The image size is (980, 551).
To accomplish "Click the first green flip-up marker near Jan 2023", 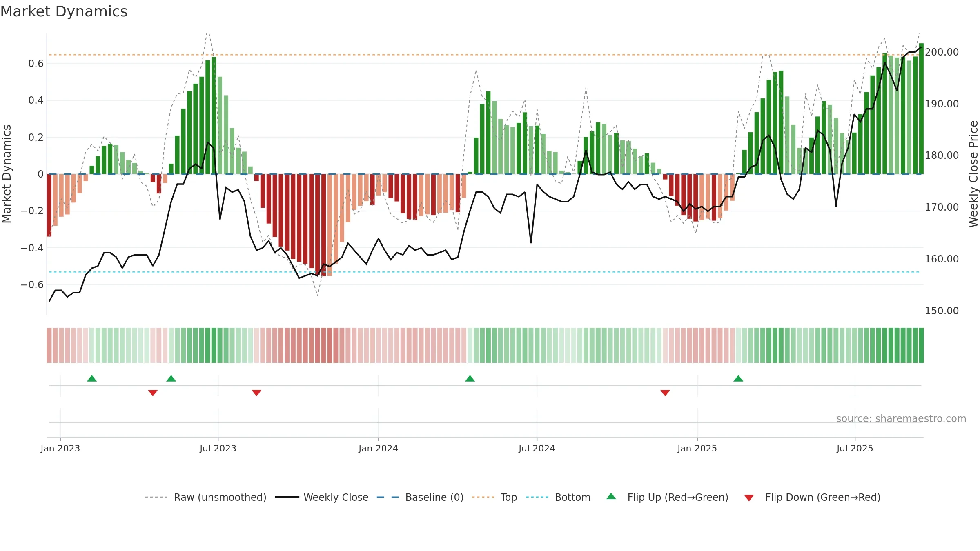I will (92, 378).
